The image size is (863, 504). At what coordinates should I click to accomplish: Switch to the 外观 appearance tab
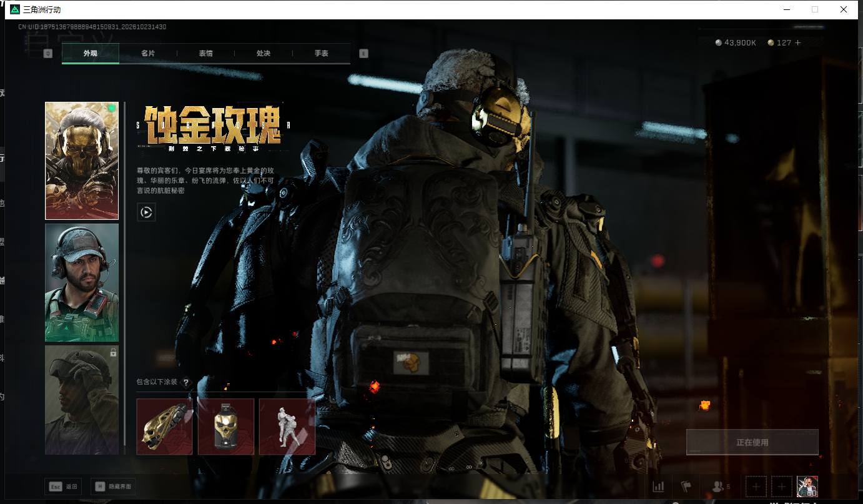[91, 54]
